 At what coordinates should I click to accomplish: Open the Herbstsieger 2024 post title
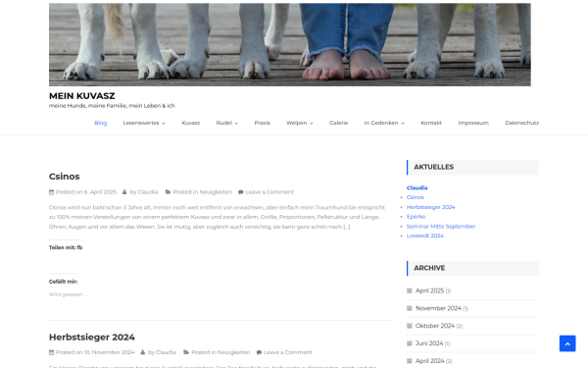pos(92,338)
